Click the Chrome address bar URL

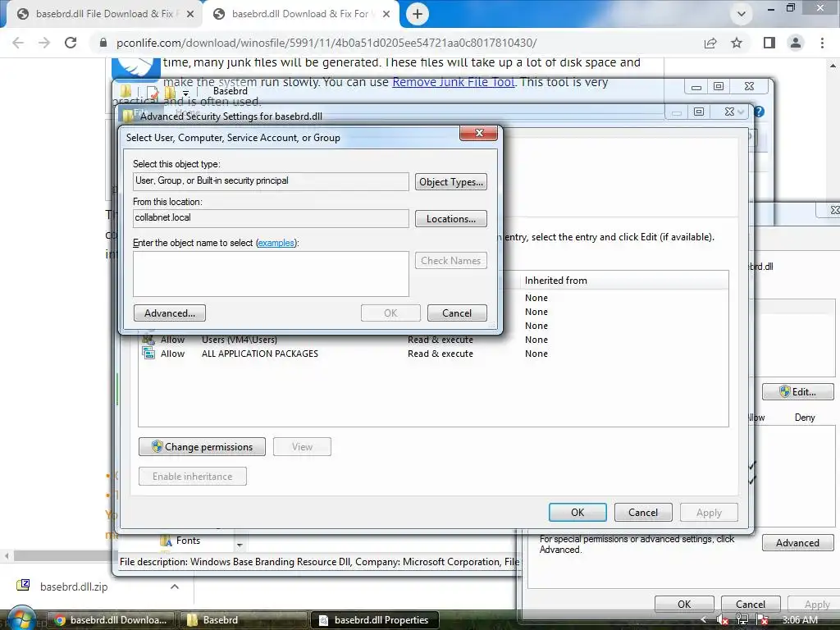coord(326,43)
